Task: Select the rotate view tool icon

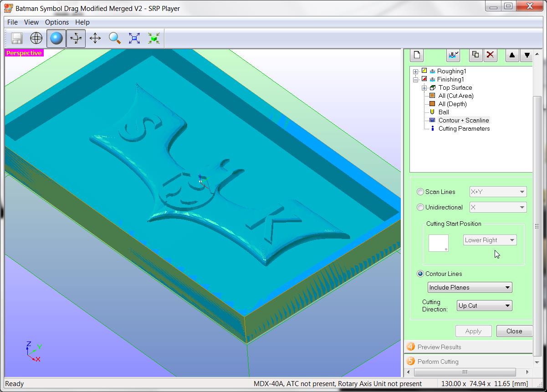Action: [76, 38]
